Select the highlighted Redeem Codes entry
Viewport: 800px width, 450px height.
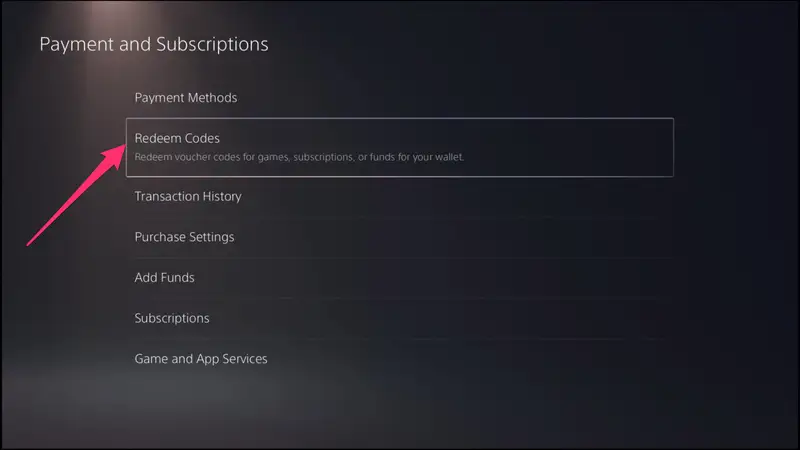399,147
